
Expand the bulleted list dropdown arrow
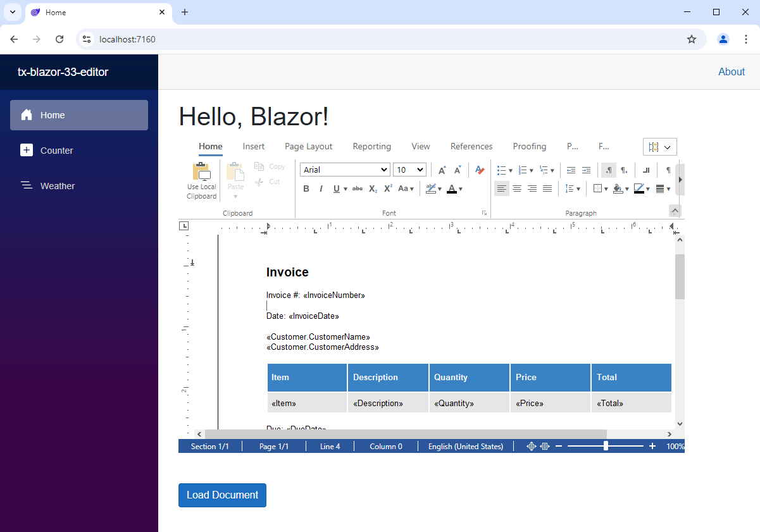[x=511, y=170]
